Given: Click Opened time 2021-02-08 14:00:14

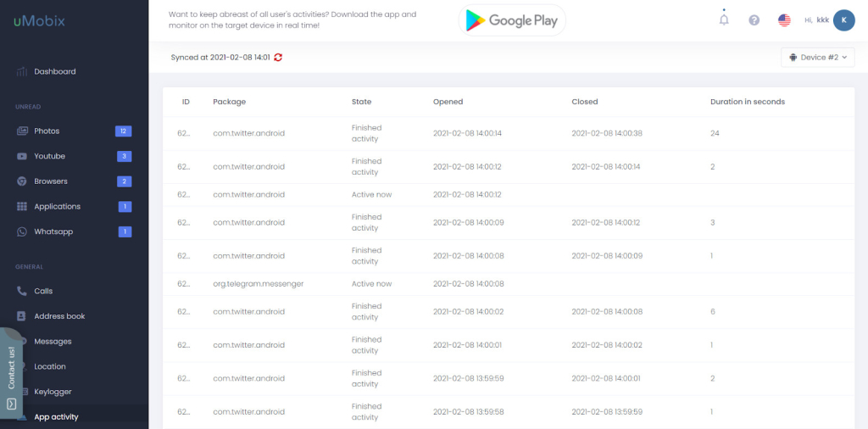Looking at the screenshot, I should click(x=467, y=133).
